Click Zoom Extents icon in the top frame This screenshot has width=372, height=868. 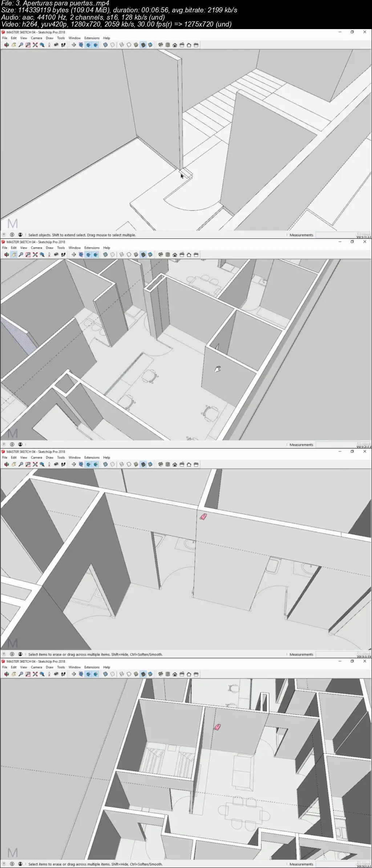click(x=35, y=45)
